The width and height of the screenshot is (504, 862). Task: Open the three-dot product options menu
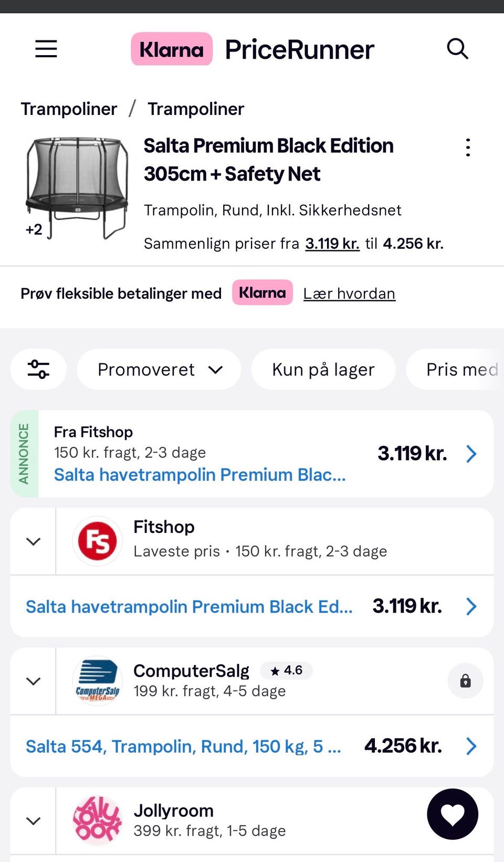pyautogui.click(x=468, y=148)
